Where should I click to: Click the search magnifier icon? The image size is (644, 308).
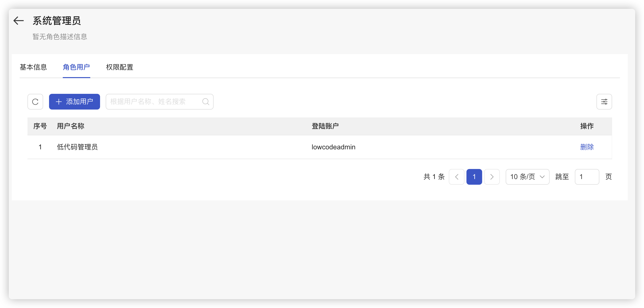point(206,102)
